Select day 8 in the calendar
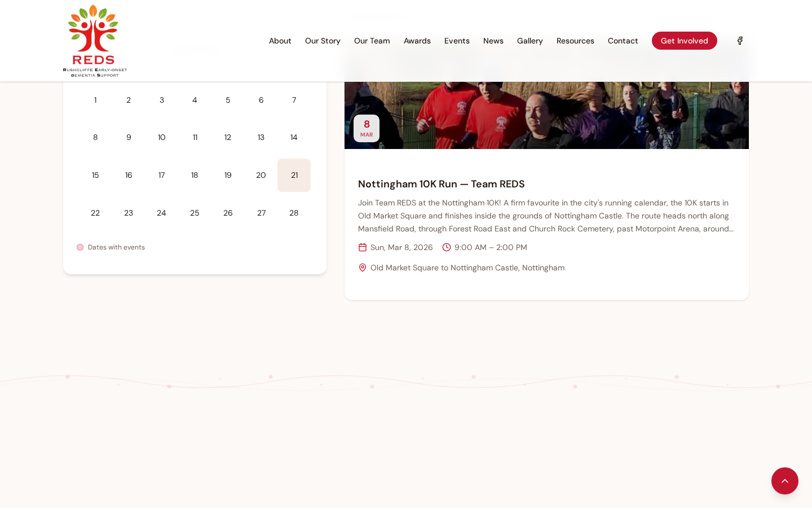812x508 pixels. (95, 137)
